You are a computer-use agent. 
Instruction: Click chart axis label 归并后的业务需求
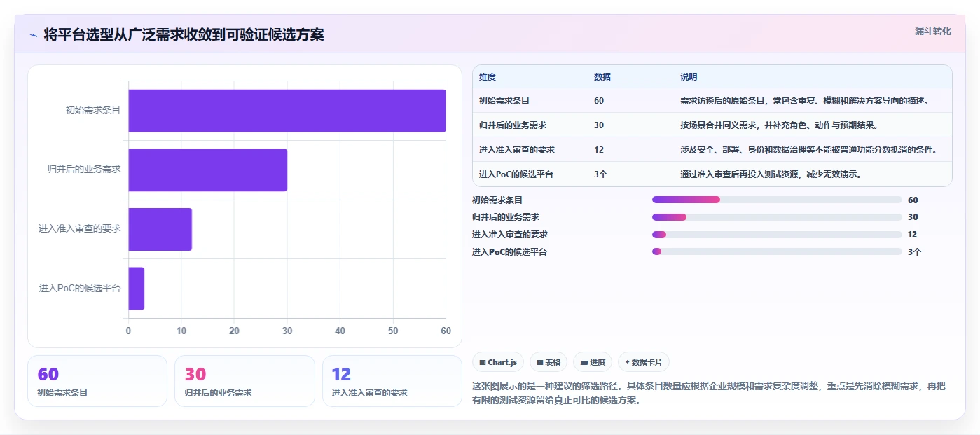(x=84, y=170)
